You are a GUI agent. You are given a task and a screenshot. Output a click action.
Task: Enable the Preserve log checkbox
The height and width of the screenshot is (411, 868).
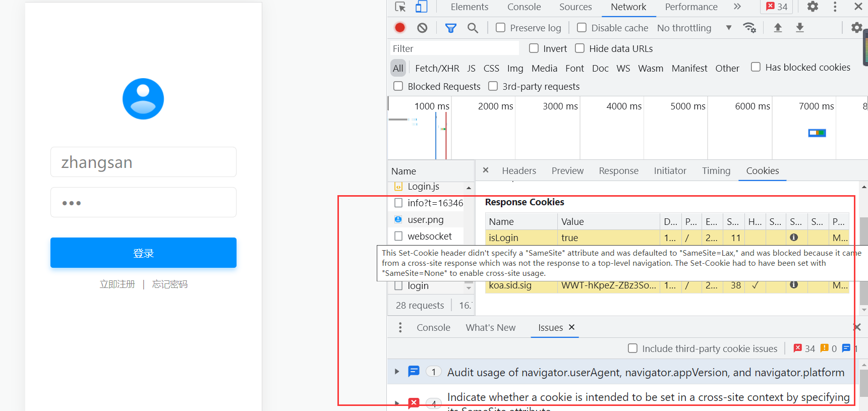coord(500,28)
